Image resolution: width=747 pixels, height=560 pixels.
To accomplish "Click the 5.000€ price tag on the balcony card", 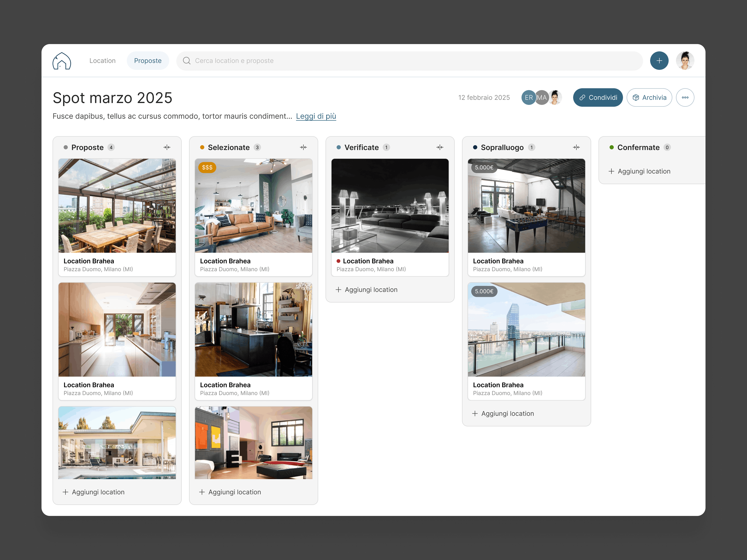I will (484, 291).
